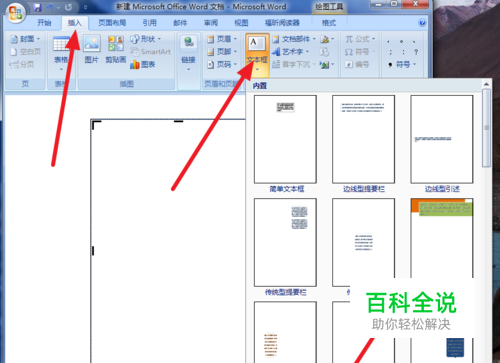
Task: Open special 符号 dropdown with bullet
Action: [402, 64]
